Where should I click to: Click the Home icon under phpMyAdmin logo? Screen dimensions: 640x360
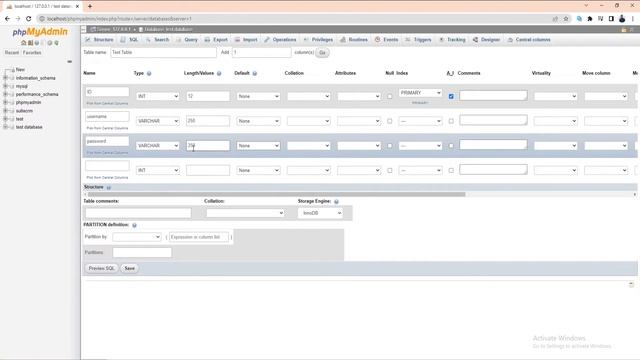coord(23,43)
